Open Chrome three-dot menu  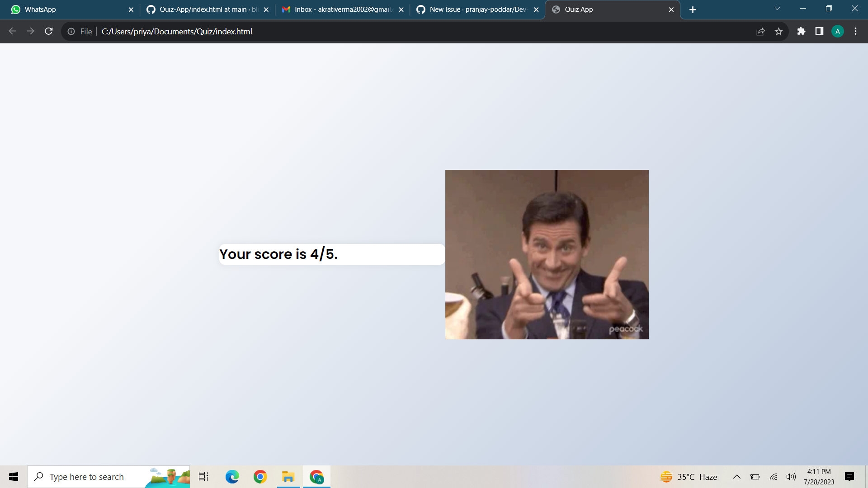point(855,31)
